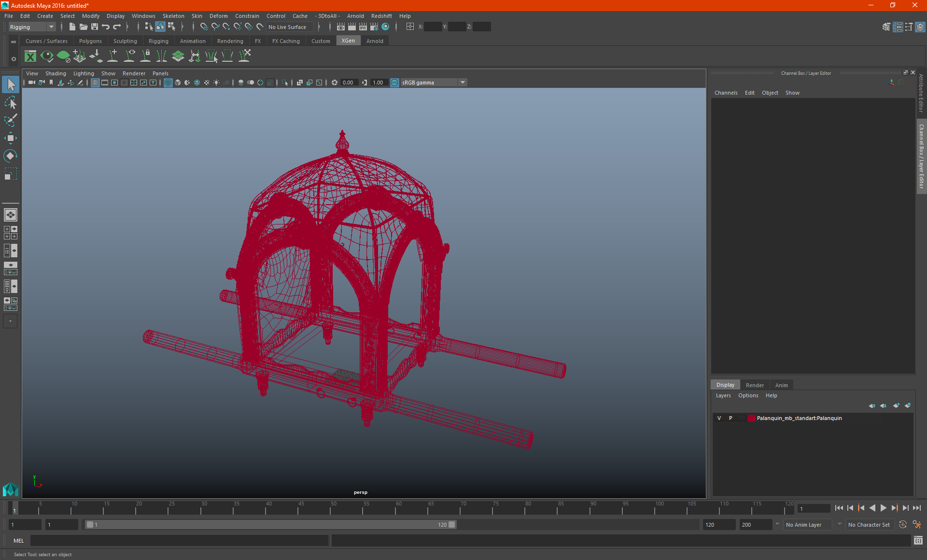927x560 pixels.
Task: Click XGen preview eye shelf icon
Action: point(47,56)
